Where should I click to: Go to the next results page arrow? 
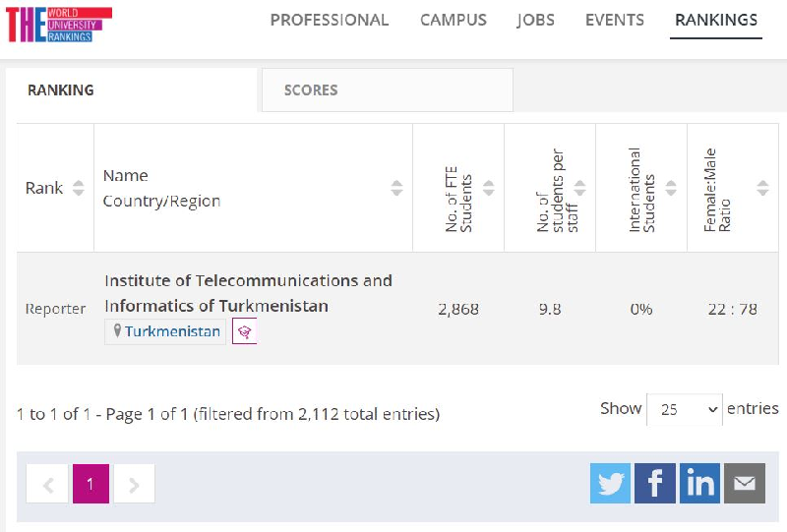(x=135, y=484)
